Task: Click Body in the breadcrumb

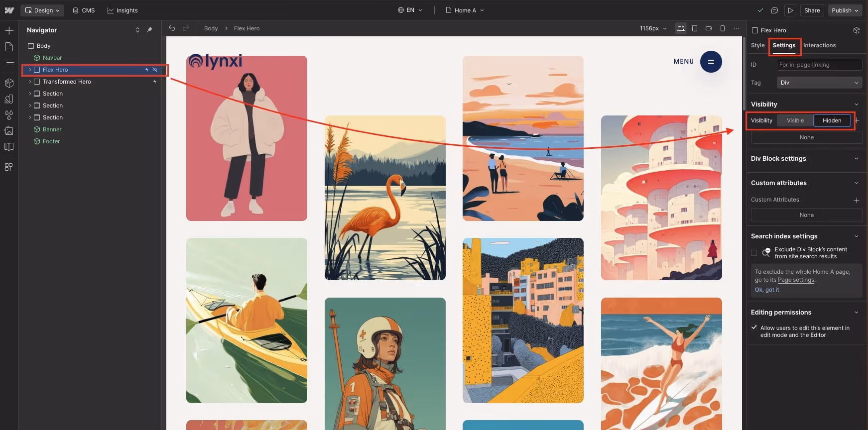Action: [211, 28]
